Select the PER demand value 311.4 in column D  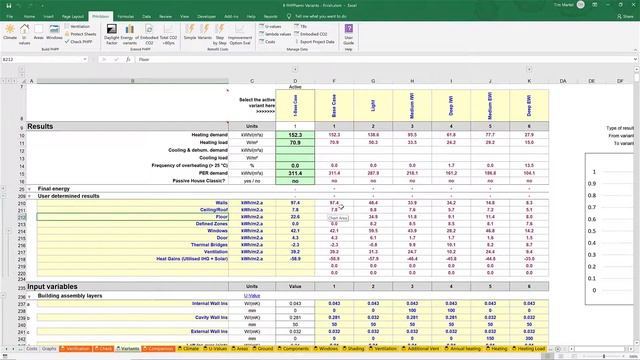tap(295, 173)
